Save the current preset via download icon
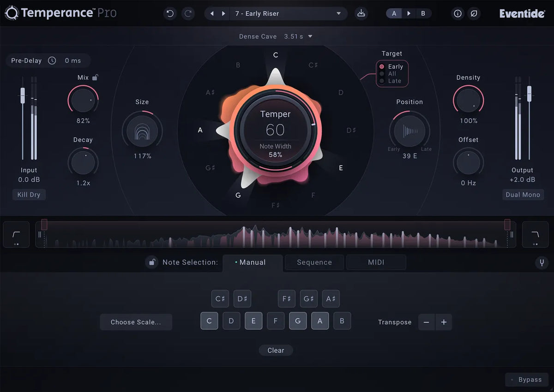 (x=361, y=13)
